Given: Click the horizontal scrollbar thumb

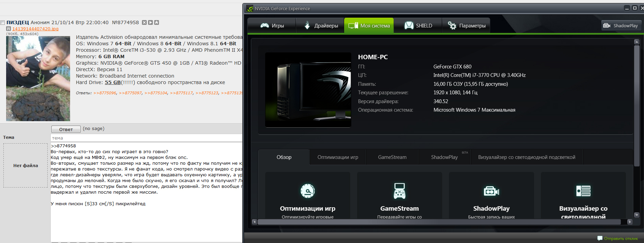Looking at the screenshot, I should tap(439, 222).
